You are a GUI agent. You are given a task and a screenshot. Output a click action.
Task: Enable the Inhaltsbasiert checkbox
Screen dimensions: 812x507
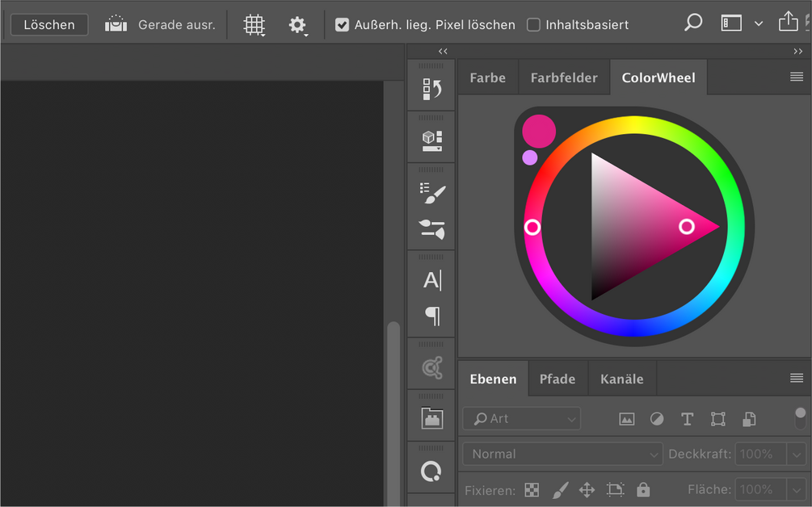point(533,25)
